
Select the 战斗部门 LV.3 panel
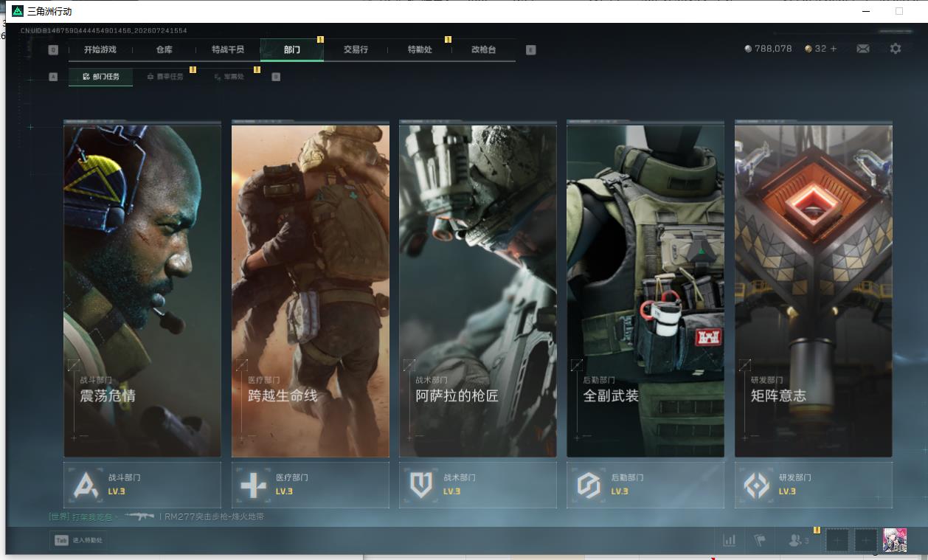[x=142, y=485]
